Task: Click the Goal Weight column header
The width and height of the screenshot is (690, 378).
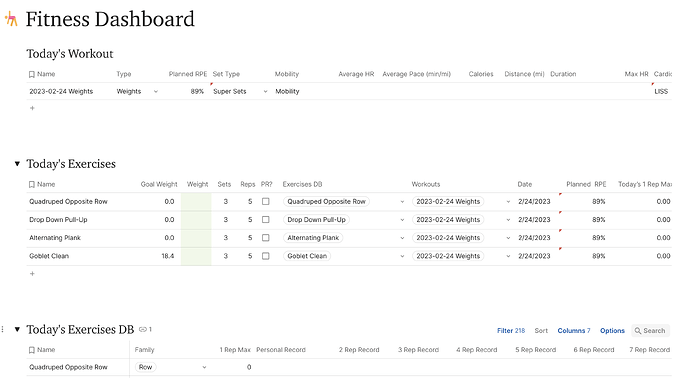Action: click(x=159, y=184)
